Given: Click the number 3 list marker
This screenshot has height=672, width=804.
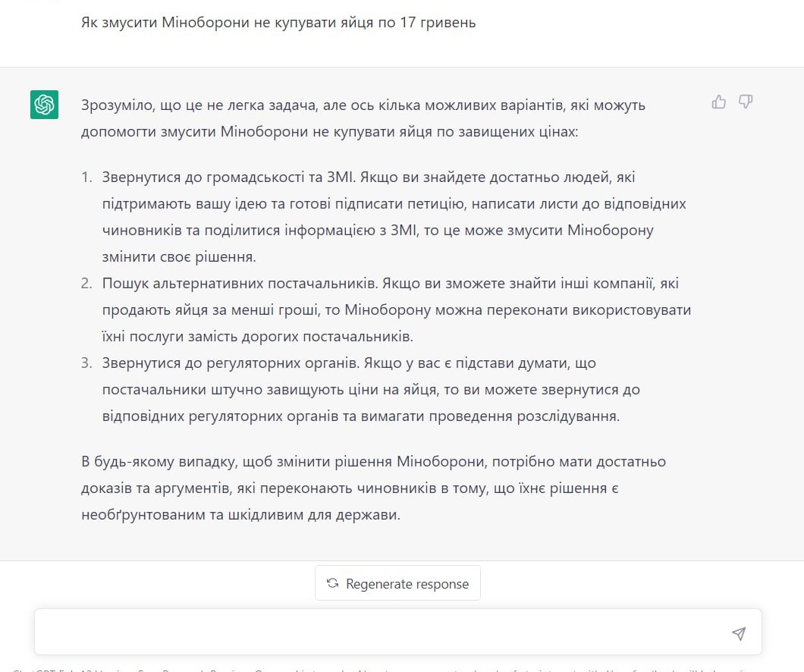Looking at the screenshot, I should coord(86,363).
